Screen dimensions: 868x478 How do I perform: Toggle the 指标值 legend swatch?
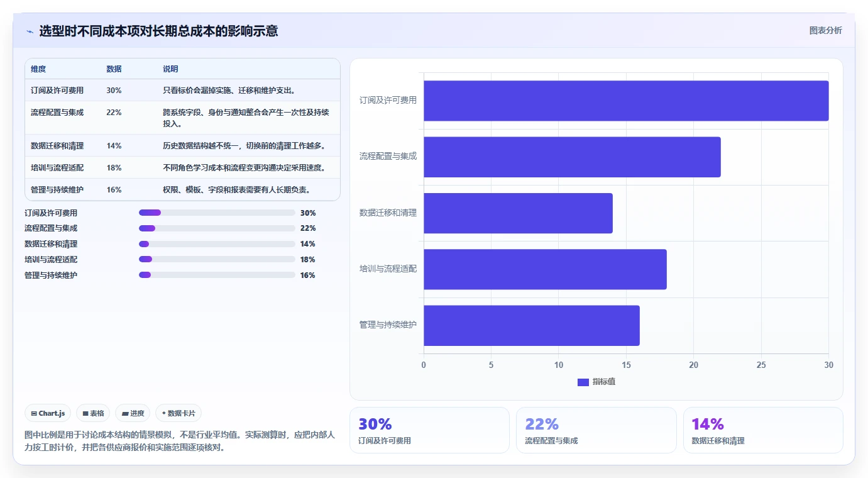point(583,382)
